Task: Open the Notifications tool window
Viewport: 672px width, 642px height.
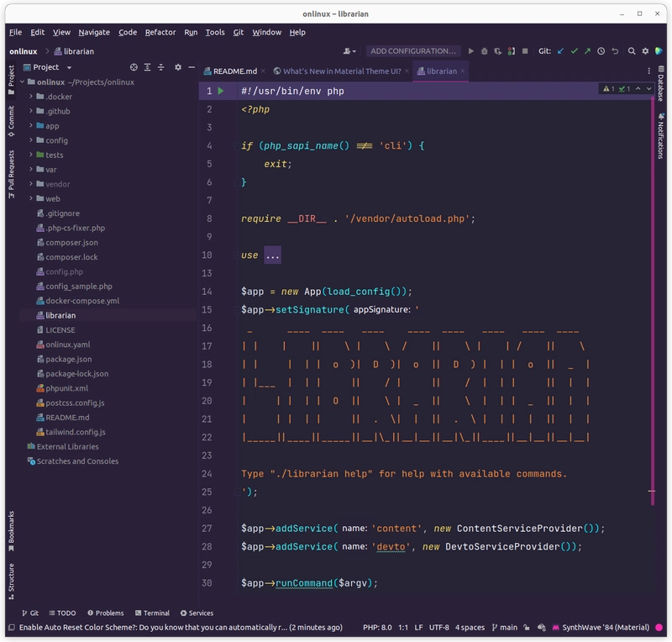Action: click(661, 135)
